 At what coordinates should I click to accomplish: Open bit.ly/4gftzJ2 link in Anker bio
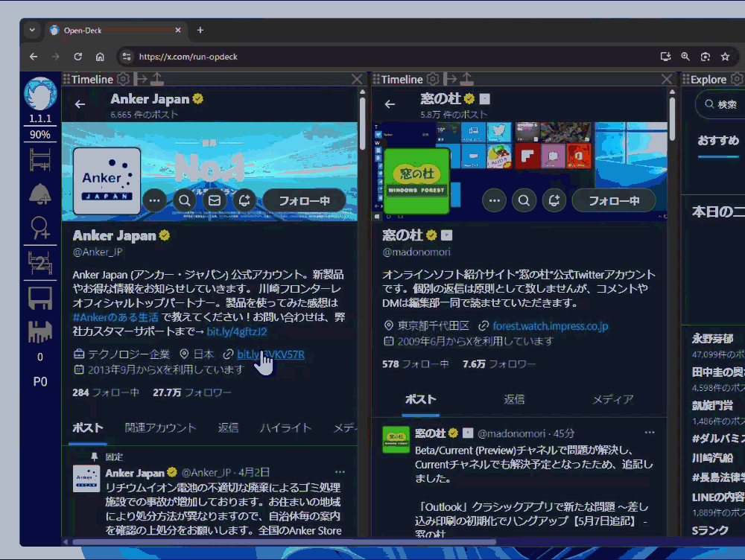[237, 331]
